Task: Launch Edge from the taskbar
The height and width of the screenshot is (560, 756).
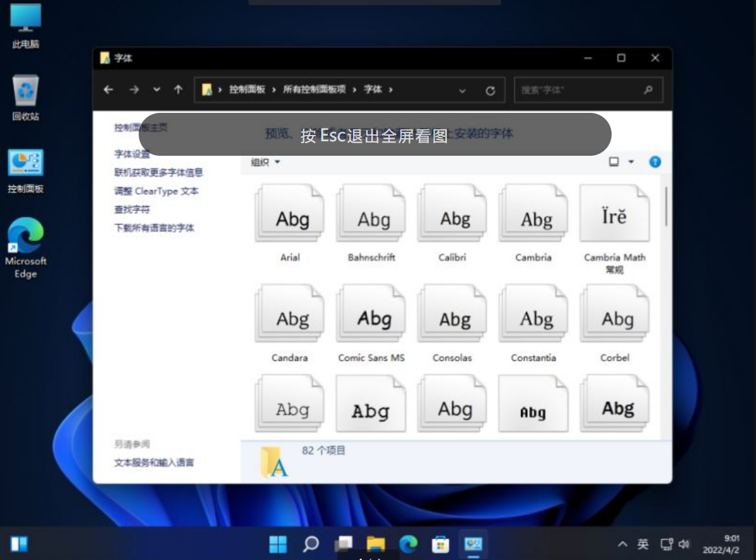Action: (409, 544)
